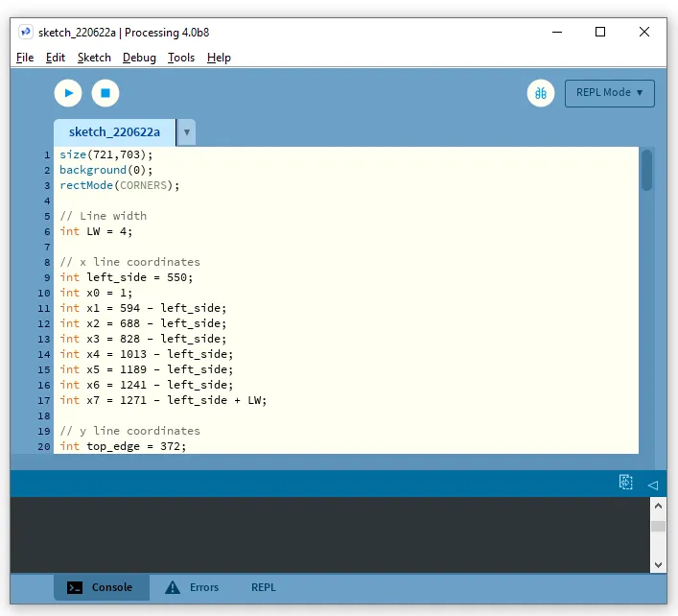Close the Processing window
678x616 pixels.
click(x=644, y=32)
